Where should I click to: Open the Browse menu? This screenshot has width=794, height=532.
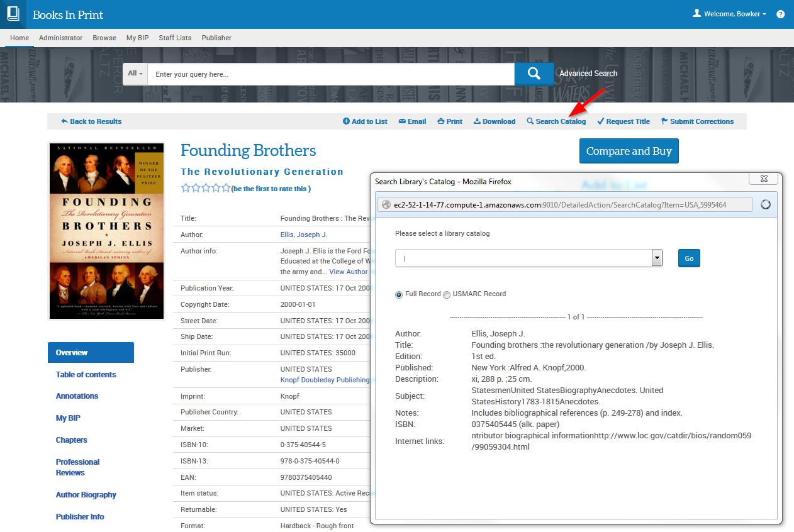104,38
